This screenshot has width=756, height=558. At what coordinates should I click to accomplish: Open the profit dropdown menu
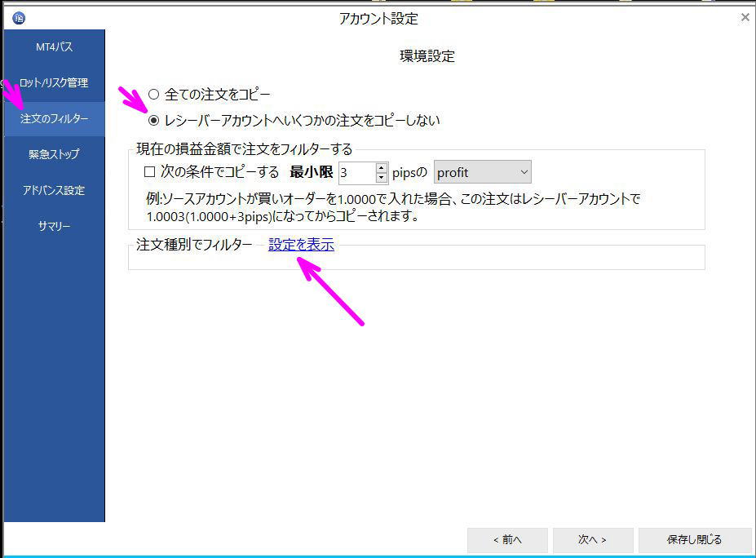481,171
